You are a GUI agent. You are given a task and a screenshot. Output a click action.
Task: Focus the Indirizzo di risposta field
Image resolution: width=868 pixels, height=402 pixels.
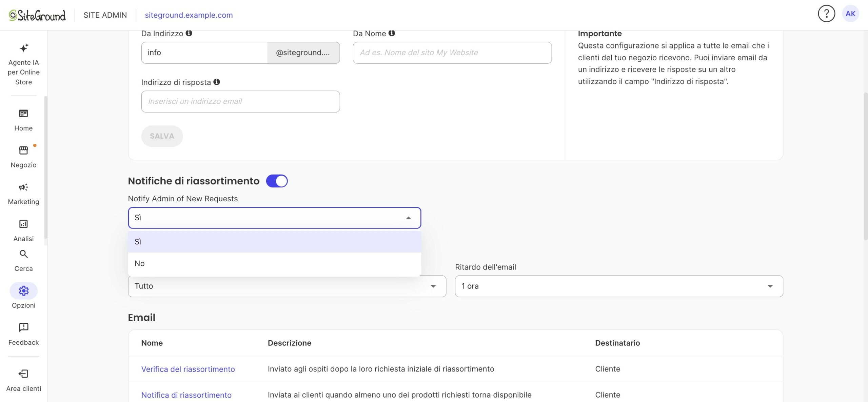pyautogui.click(x=240, y=101)
